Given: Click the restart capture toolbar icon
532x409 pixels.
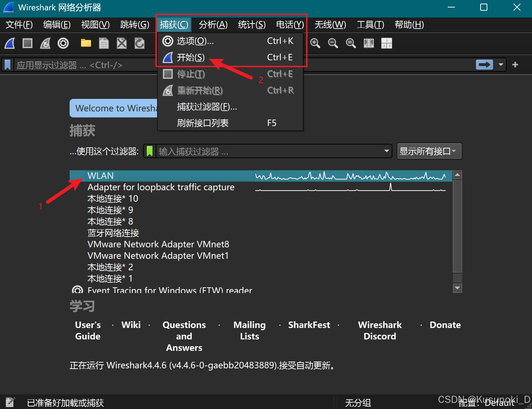Looking at the screenshot, I should click(45, 43).
